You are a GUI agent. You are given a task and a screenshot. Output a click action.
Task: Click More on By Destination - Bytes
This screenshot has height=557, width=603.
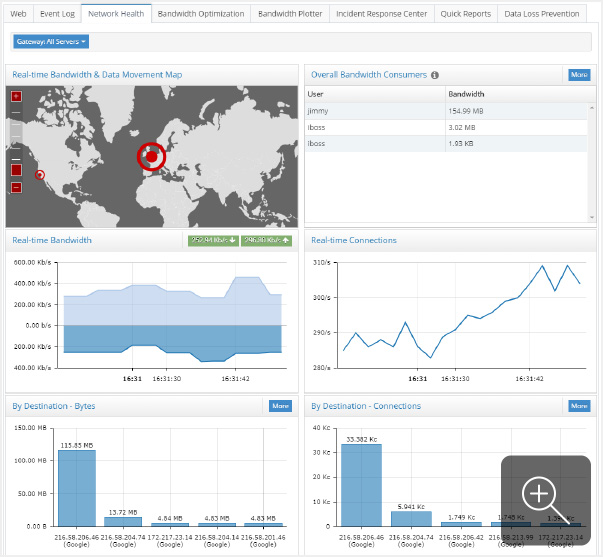[280, 406]
